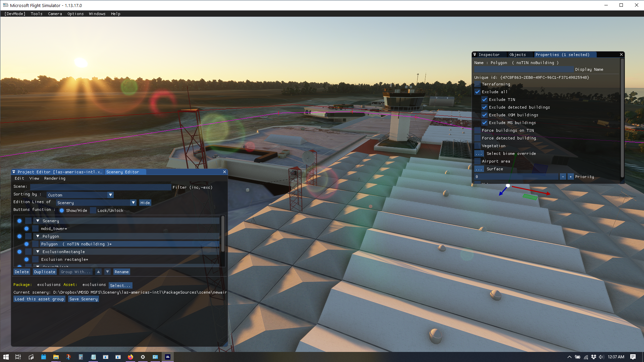Enable Force buildings on TIN
Screen dimensions: 644x362
477,130
